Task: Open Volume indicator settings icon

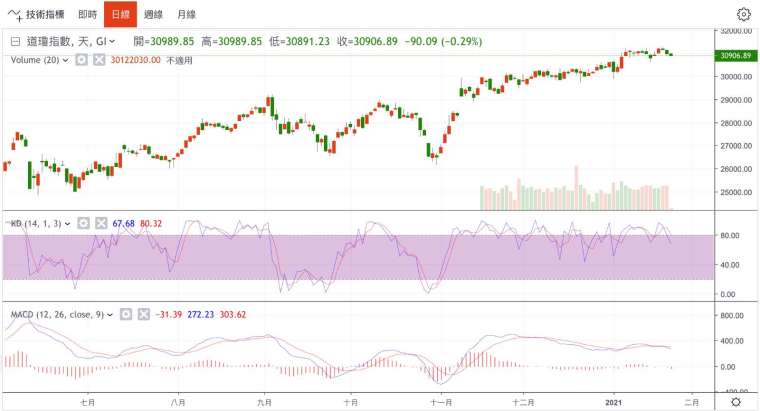Action: point(82,60)
